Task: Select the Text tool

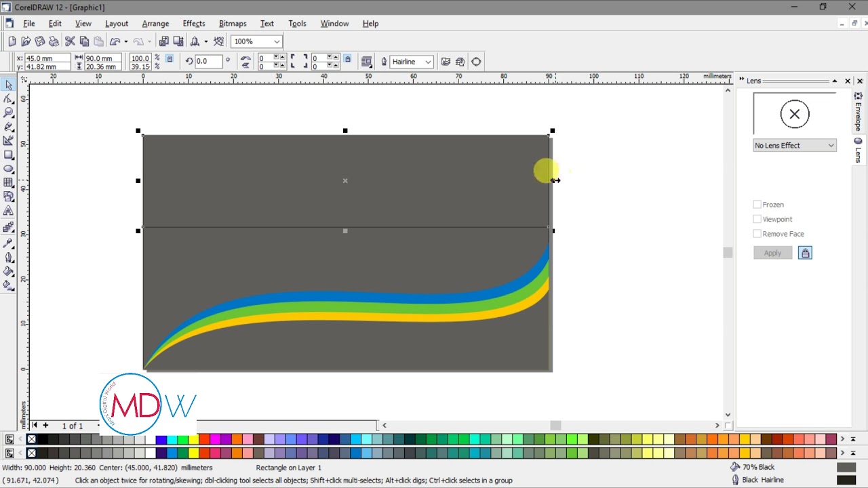Action: tap(8, 211)
